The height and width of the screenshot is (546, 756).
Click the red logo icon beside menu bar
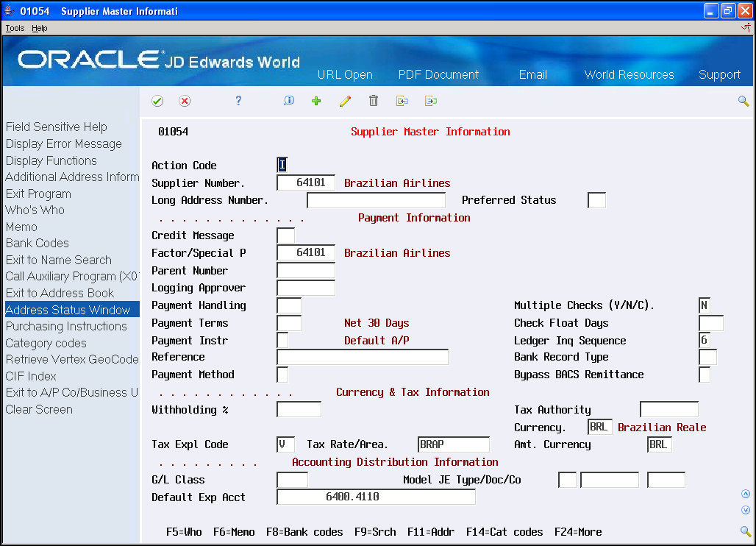746,28
